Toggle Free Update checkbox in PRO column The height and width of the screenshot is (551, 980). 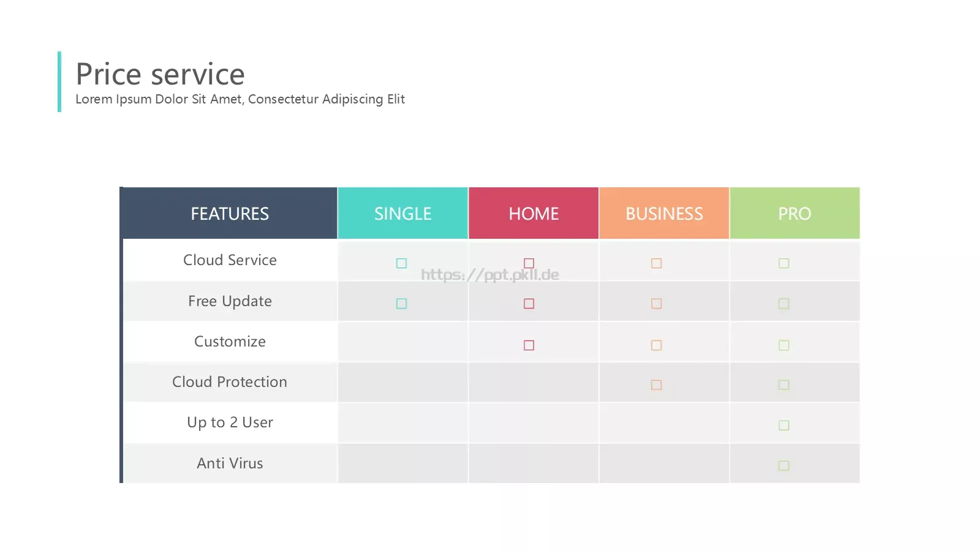[784, 304]
